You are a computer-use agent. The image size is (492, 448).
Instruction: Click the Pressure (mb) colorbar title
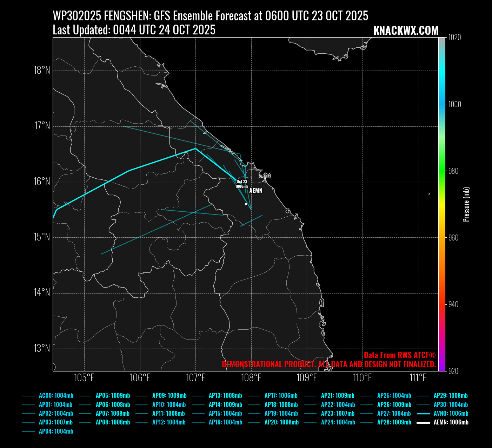coord(466,204)
